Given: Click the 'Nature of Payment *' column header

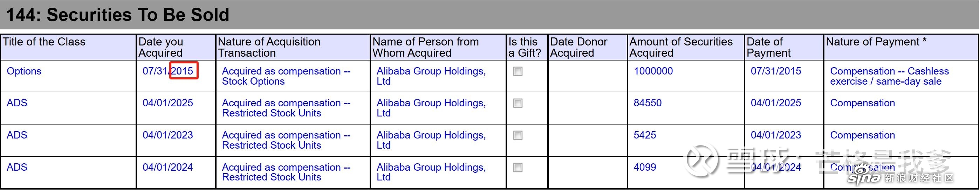Looking at the screenshot, I should point(876,42).
